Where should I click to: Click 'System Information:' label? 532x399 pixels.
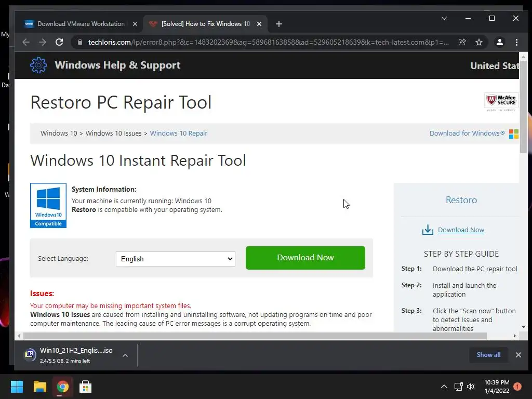104,189
